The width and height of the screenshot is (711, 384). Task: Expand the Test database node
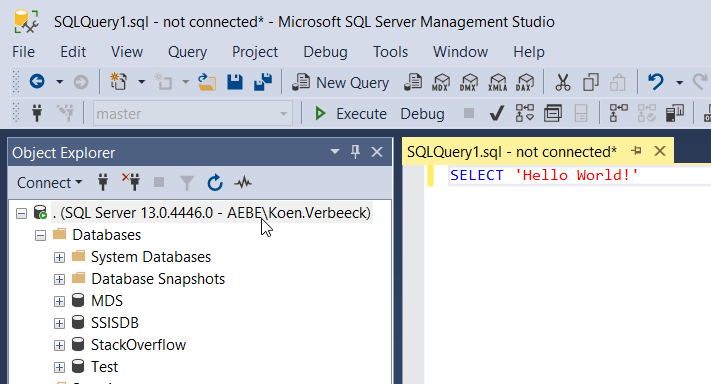[x=59, y=367]
